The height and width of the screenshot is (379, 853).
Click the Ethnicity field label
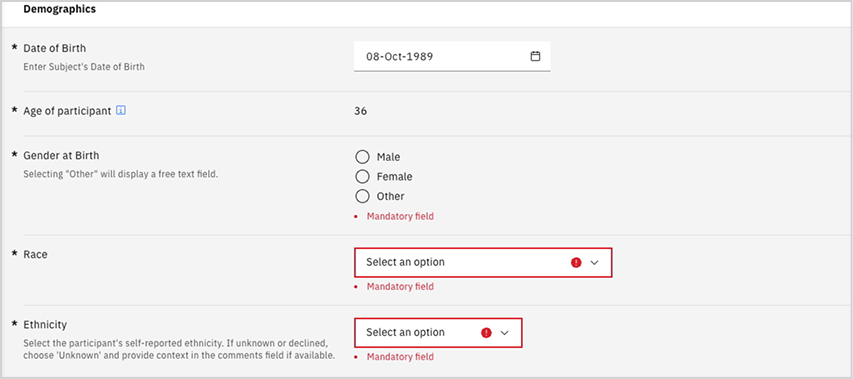(45, 325)
